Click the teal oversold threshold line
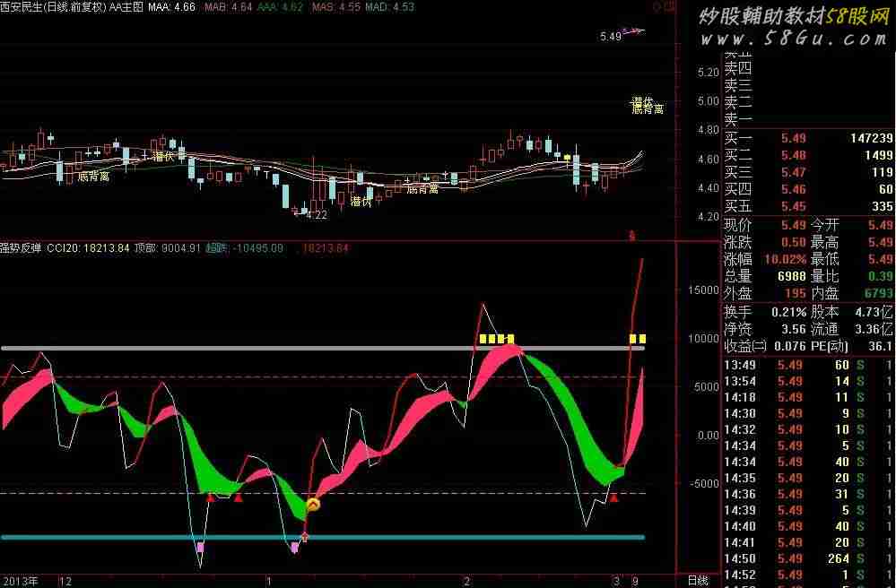The width and height of the screenshot is (896, 588). (135, 537)
